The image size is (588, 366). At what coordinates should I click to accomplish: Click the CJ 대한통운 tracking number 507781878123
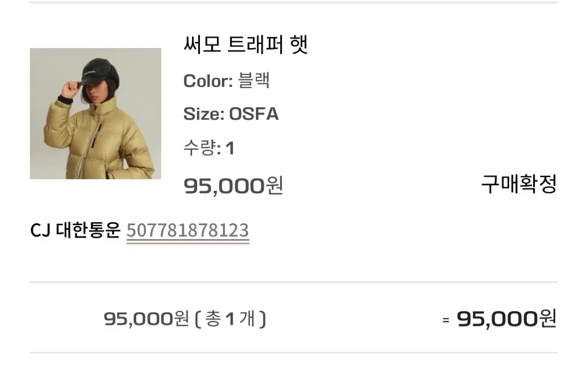(188, 230)
